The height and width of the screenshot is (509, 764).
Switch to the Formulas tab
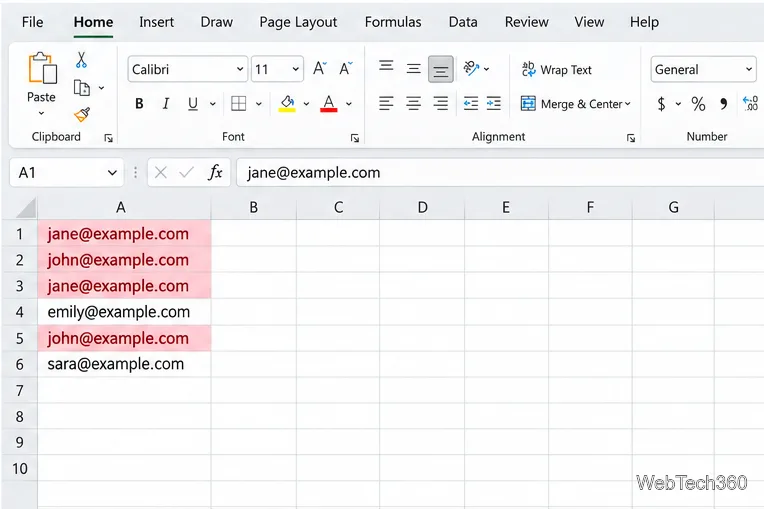click(x=393, y=22)
